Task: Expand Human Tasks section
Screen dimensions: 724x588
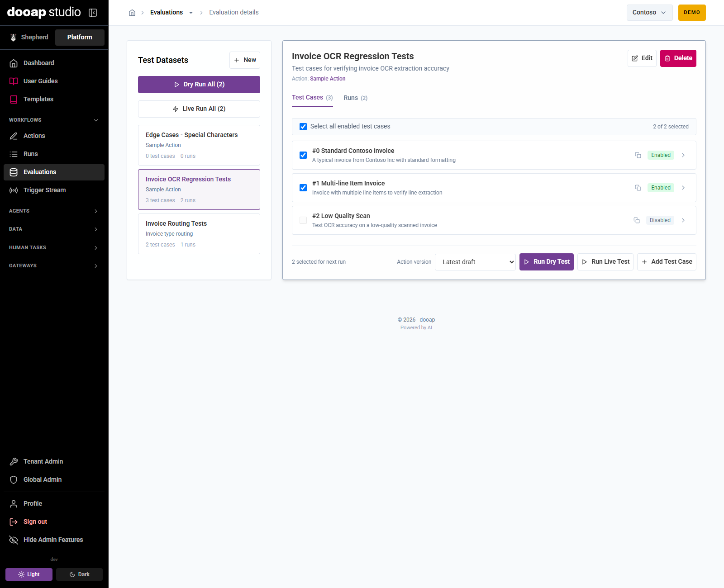Action: tap(54, 247)
